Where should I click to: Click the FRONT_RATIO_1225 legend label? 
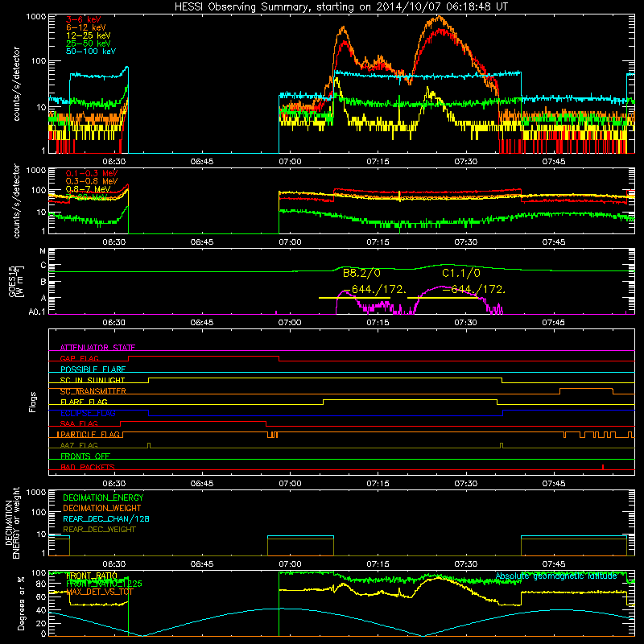[104, 584]
